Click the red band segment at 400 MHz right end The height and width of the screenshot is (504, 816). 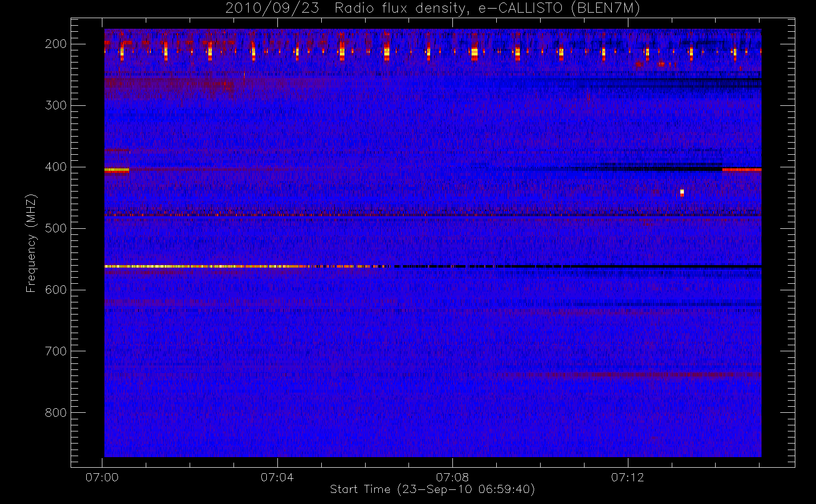tap(741, 170)
